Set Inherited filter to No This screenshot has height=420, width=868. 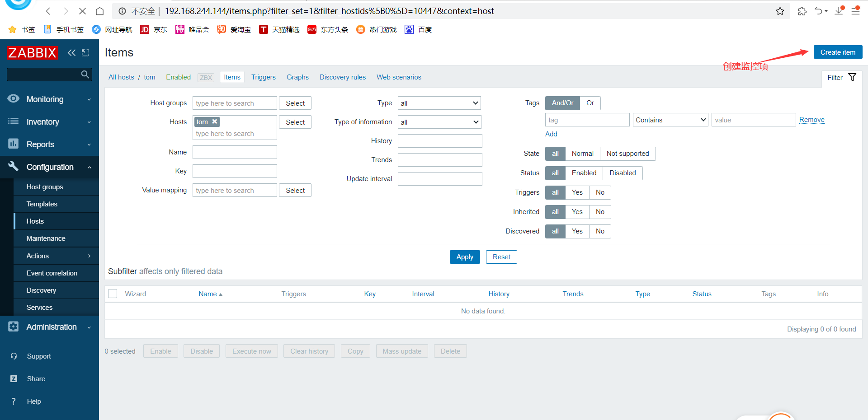600,212
